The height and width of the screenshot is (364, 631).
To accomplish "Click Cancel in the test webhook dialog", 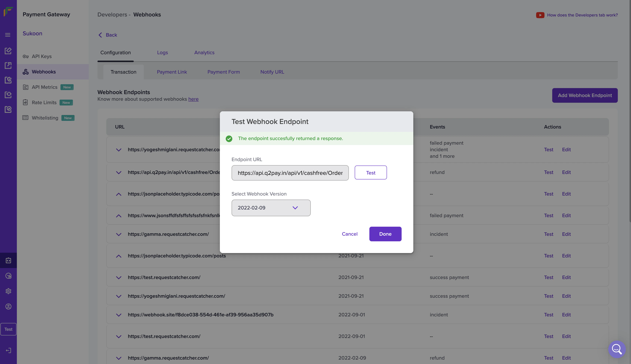I will click(349, 234).
